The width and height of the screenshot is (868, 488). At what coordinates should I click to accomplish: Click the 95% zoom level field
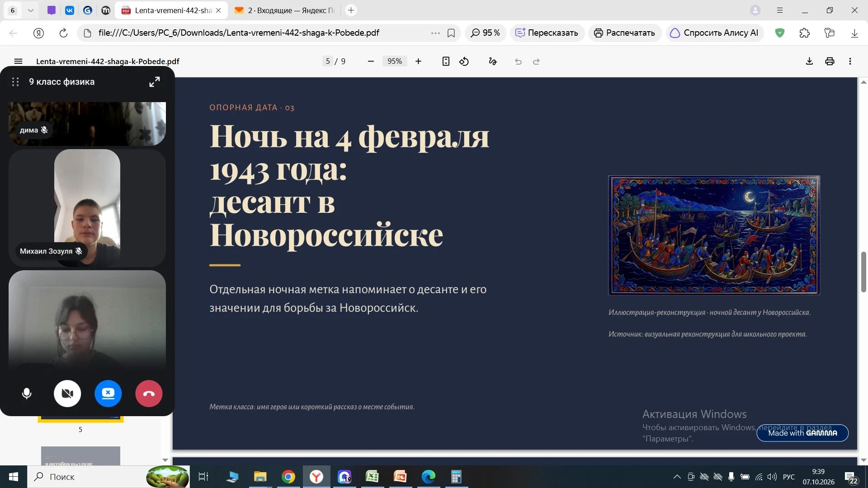coord(395,61)
